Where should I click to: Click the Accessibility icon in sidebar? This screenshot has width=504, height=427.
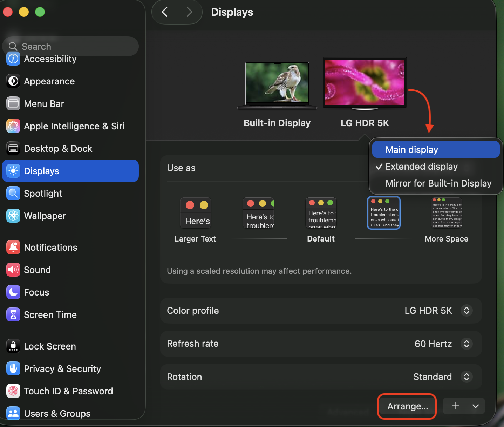coord(13,59)
